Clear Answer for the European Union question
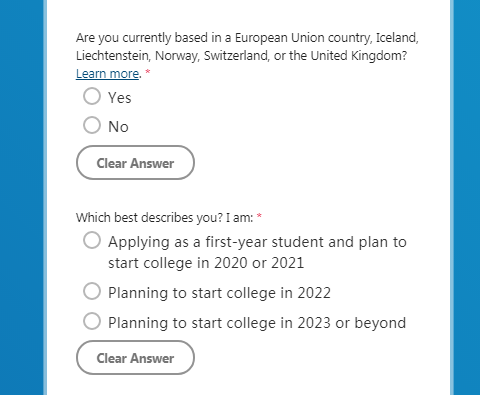 135,163
